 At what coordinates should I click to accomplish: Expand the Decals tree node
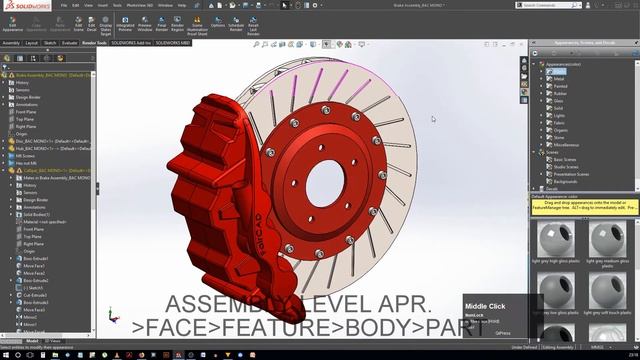click(534, 189)
